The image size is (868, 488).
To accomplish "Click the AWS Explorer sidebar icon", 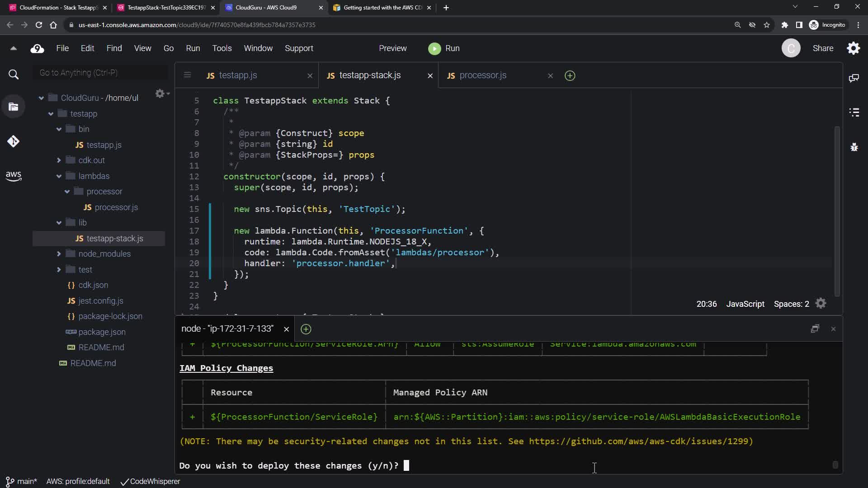I will coord(13,176).
